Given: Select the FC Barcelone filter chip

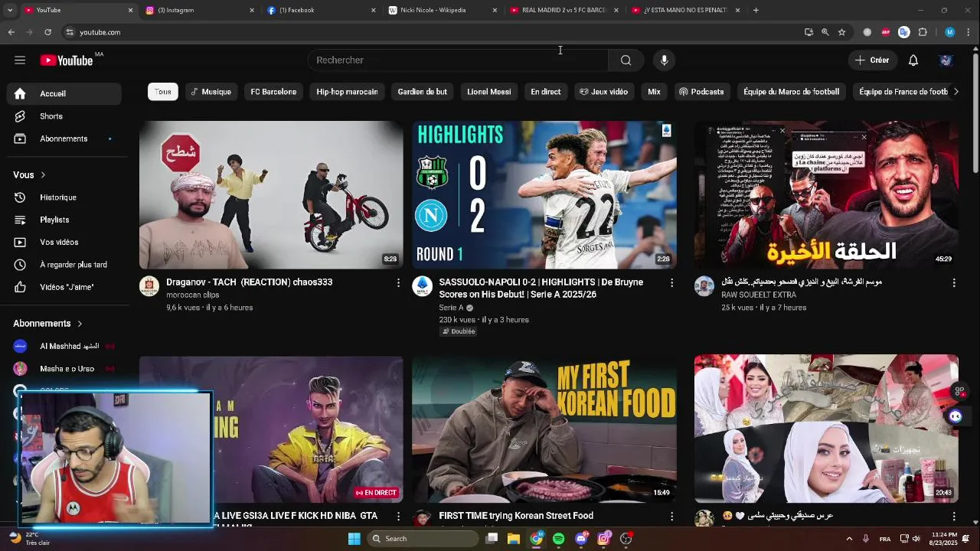Looking at the screenshot, I should (x=273, y=92).
